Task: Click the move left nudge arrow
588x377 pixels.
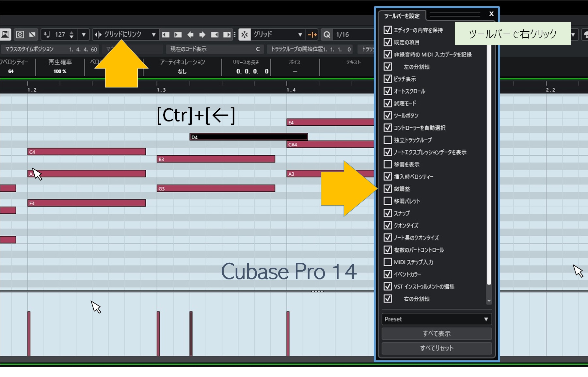Action: (x=190, y=35)
